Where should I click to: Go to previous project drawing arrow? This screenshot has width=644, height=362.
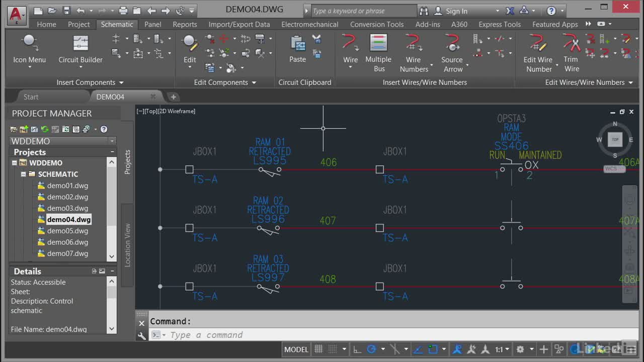pos(151,11)
